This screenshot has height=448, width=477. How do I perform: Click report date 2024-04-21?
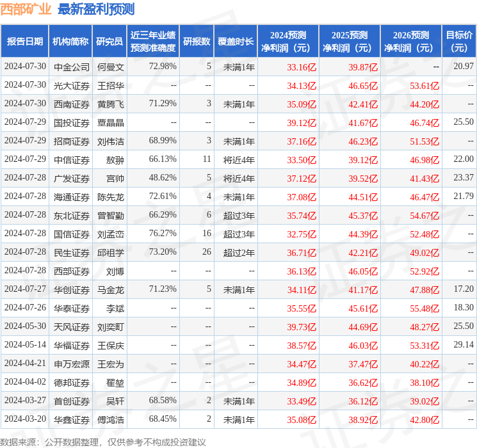tap(25, 363)
